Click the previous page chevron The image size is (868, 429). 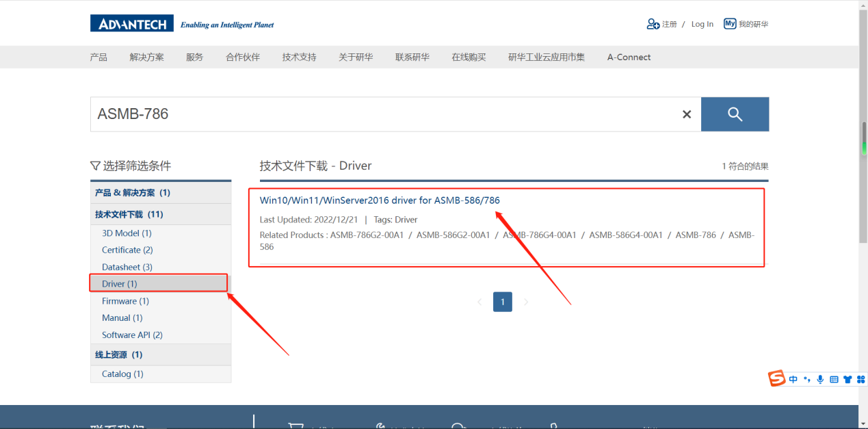479,302
